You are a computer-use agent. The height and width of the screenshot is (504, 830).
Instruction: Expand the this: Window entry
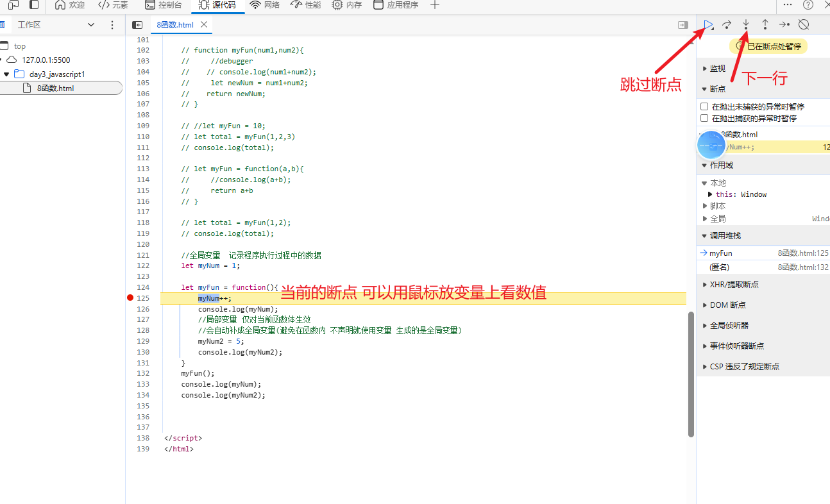[x=710, y=194]
